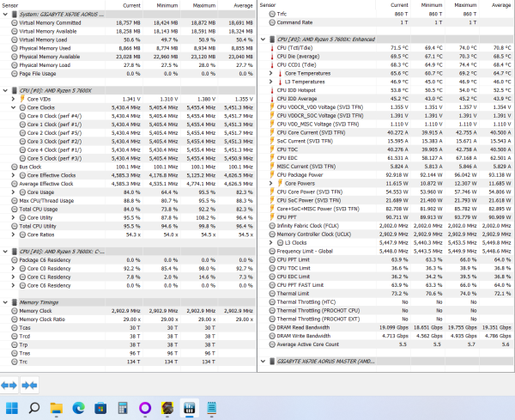Click the clock icon beside DRAM Read Bandwidth
Viewport: 515px width, 420px height.
[272, 327]
